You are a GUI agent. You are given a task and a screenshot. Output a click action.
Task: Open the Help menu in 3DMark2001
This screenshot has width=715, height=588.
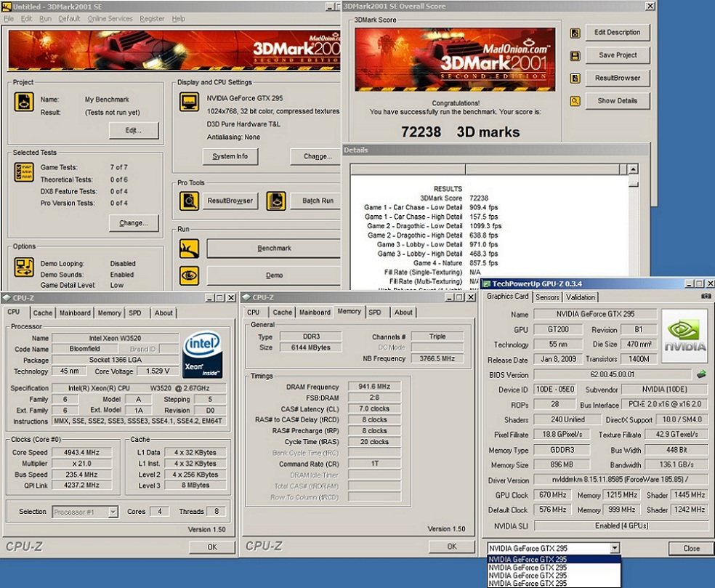click(178, 19)
